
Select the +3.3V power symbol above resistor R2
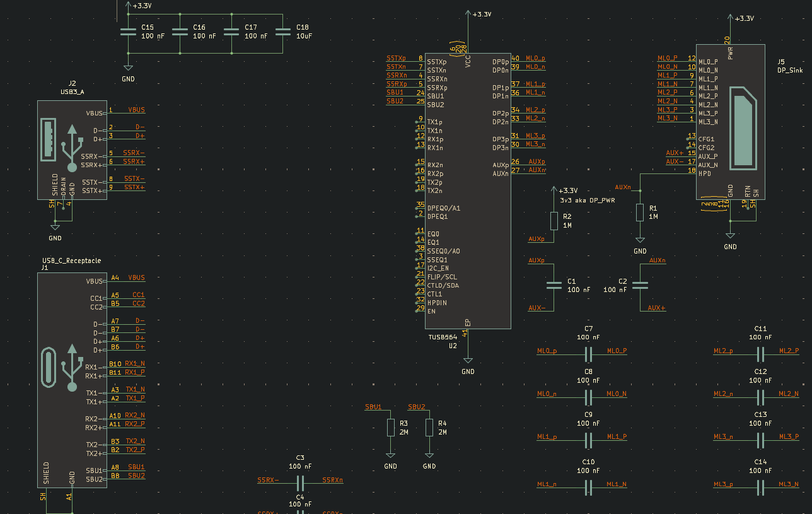click(x=564, y=190)
